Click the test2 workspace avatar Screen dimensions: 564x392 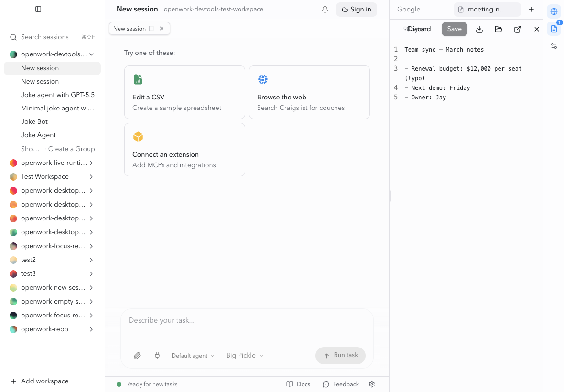point(13,260)
